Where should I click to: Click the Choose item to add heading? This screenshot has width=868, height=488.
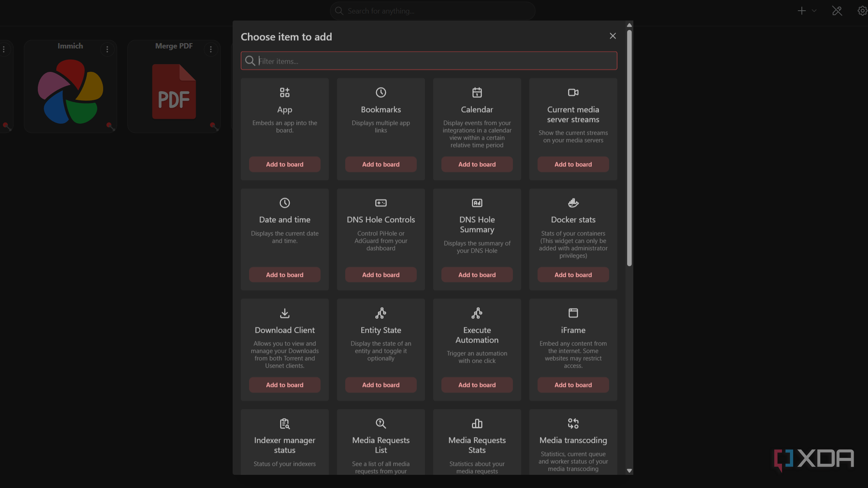pos(286,37)
